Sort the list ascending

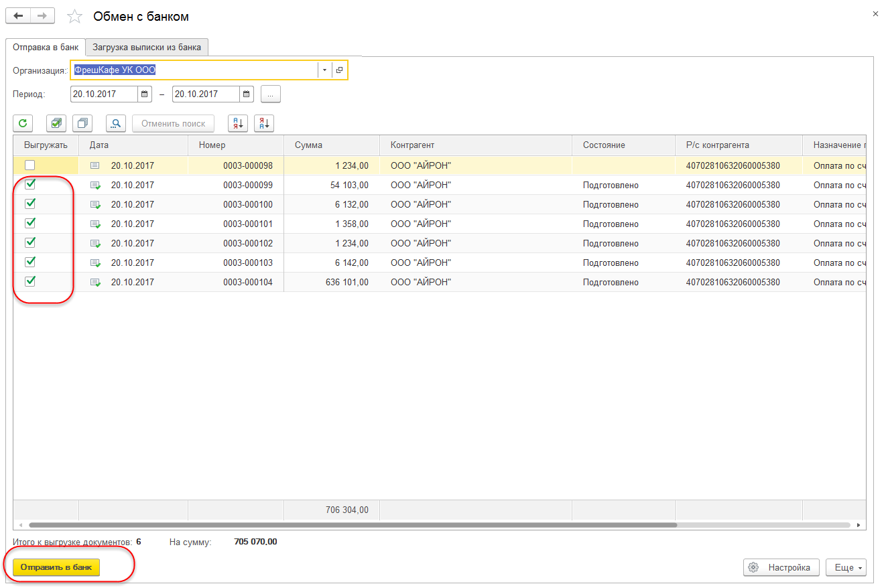pos(238,123)
